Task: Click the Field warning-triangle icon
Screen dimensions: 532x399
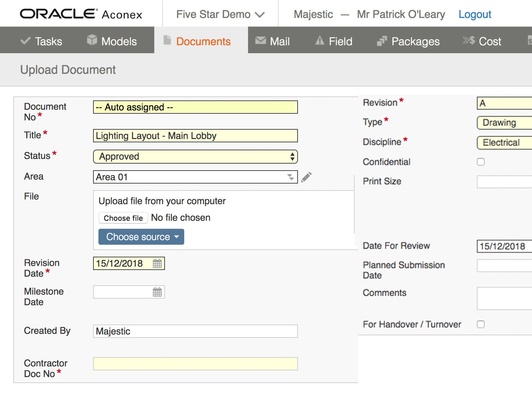Action: pos(320,41)
